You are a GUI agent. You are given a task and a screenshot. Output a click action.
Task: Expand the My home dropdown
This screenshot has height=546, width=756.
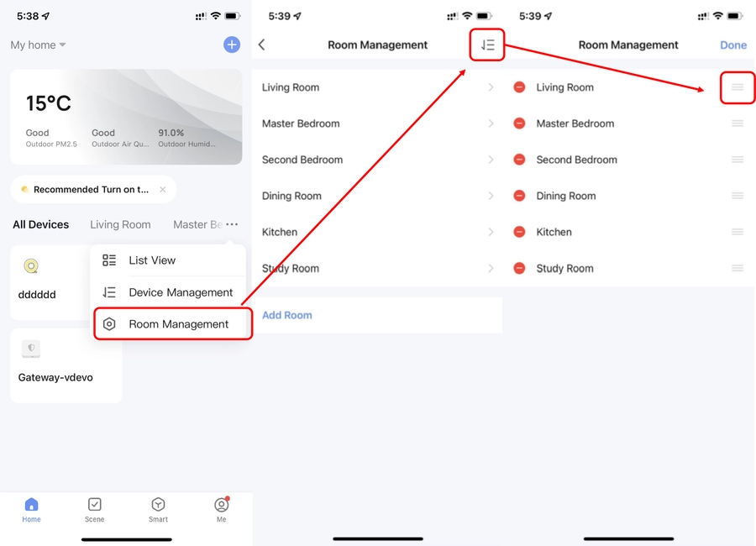38,45
